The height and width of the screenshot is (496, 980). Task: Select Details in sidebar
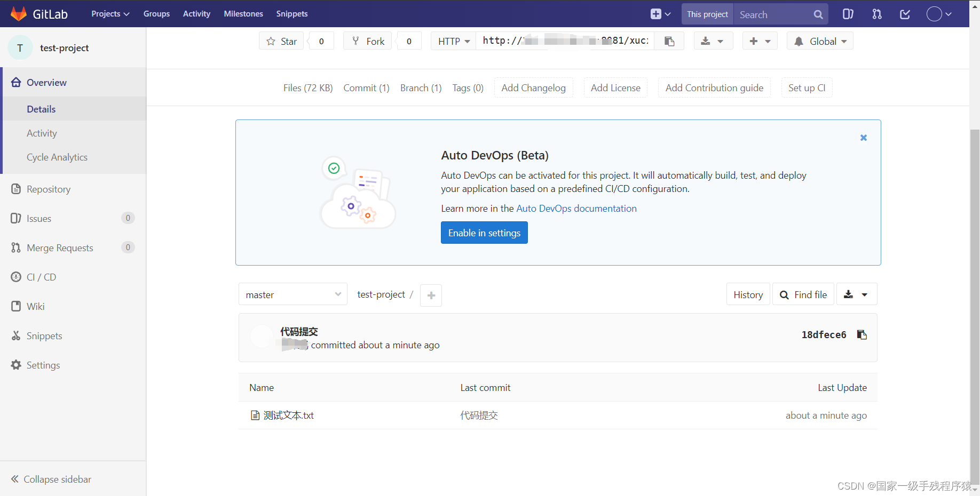pos(74,109)
